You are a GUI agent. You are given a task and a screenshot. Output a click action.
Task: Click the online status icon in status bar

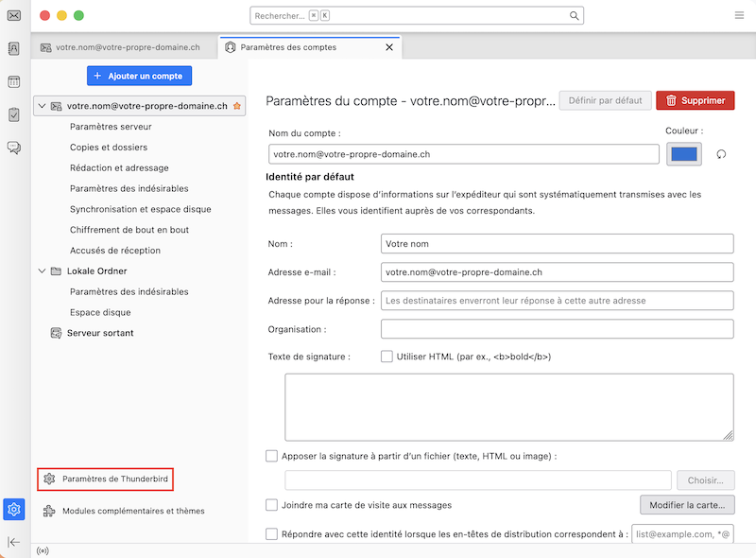(43, 550)
